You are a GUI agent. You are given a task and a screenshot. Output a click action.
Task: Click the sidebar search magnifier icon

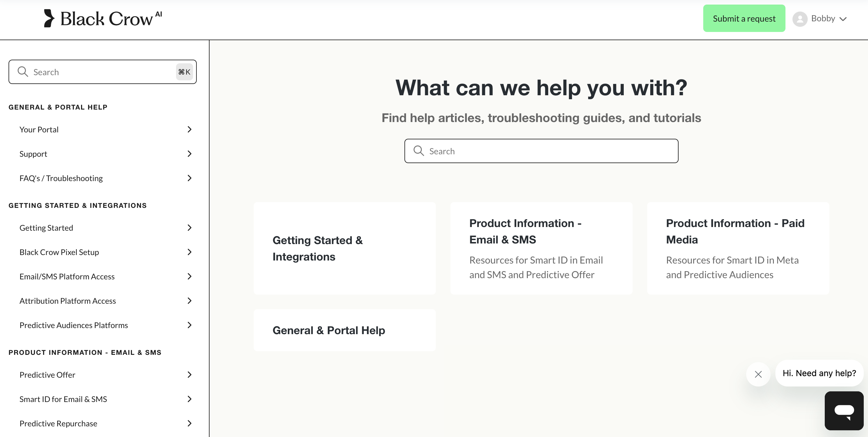tap(23, 72)
